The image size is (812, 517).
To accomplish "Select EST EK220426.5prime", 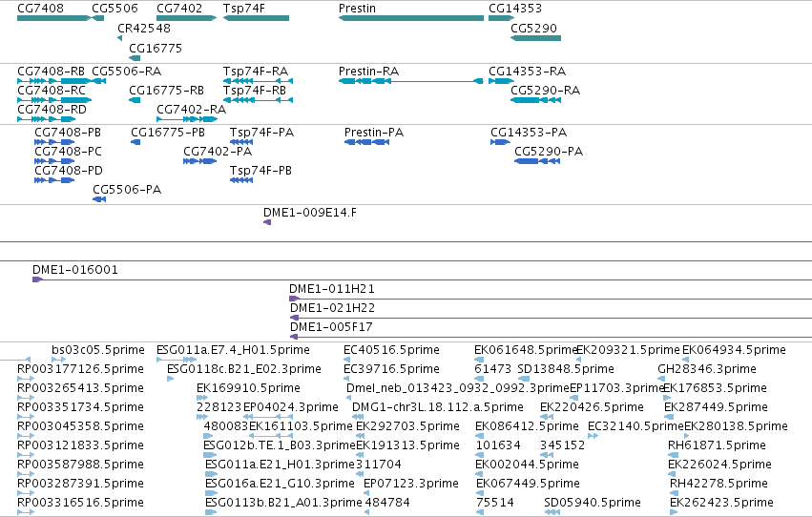I will point(592,408).
